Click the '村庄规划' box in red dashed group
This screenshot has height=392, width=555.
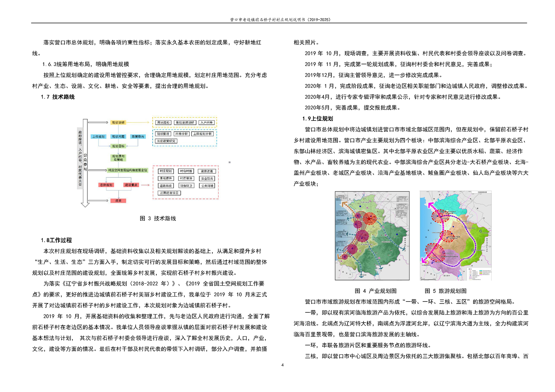point(166,171)
